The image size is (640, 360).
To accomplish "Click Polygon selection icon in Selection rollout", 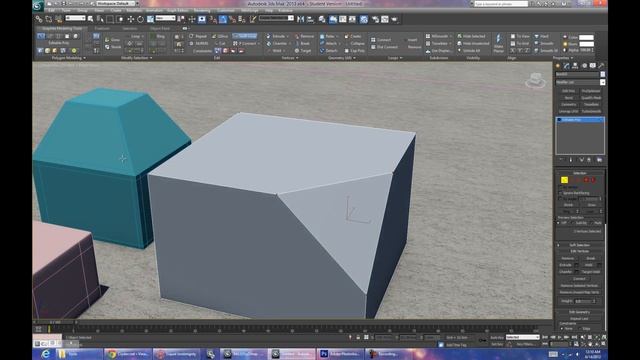I will [586, 180].
